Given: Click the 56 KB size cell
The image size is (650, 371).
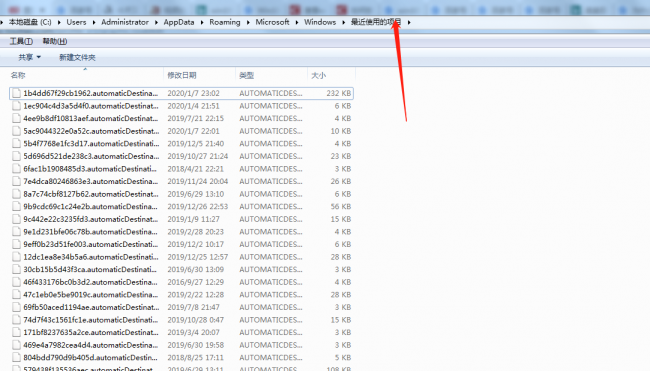Looking at the screenshot, I should [341, 206].
